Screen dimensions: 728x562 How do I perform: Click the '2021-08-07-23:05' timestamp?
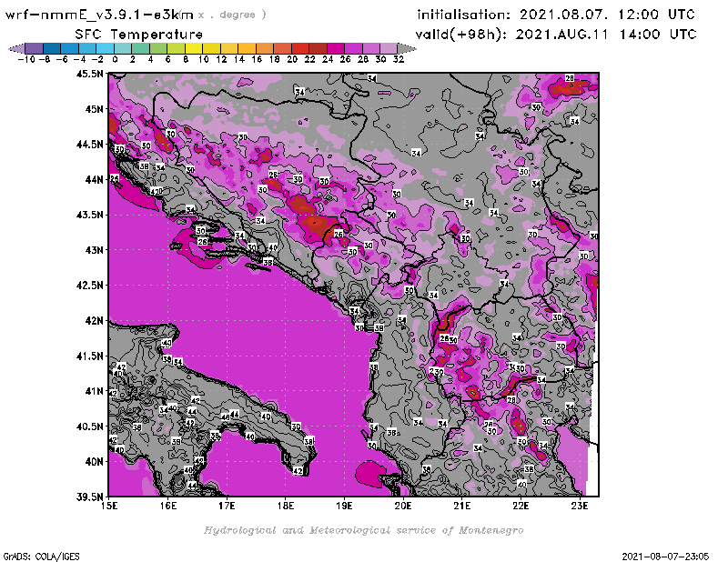665,557
